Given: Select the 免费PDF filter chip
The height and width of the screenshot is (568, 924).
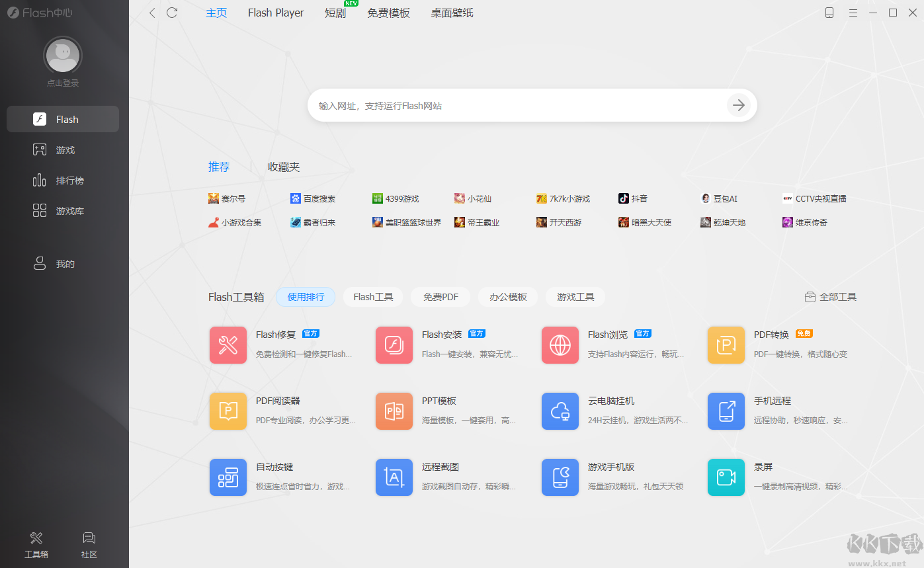Looking at the screenshot, I should point(441,297).
